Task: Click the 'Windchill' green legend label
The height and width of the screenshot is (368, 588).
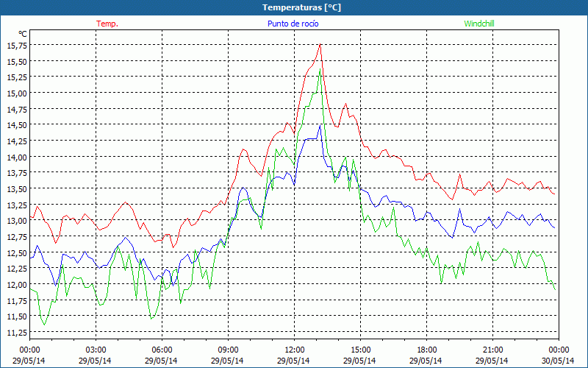Action: click(479, 24)
